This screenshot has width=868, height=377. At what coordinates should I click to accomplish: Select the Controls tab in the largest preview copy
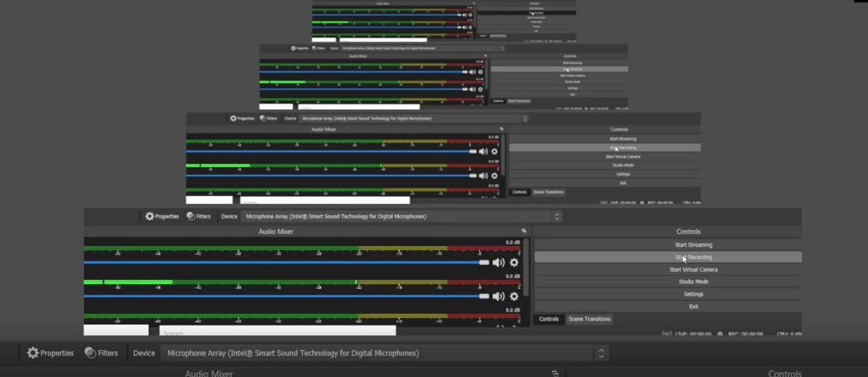tap(549, 319)
